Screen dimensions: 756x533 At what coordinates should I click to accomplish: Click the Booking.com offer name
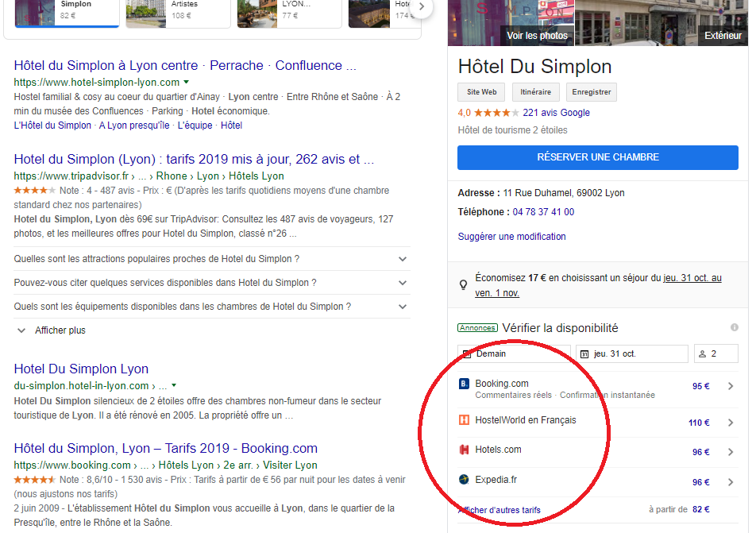(502, 384)
